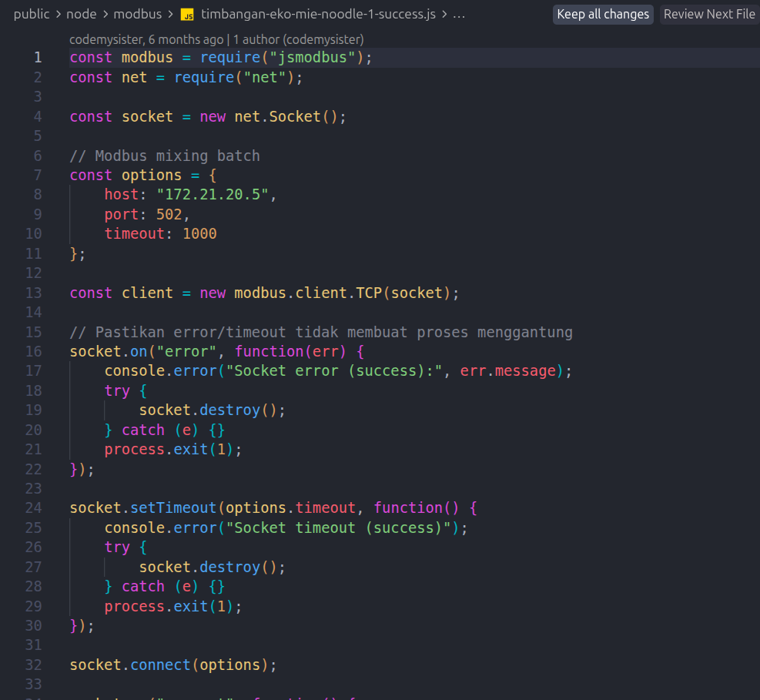
Task: Select line number 24 in the gutter
Action: (33, 508)
